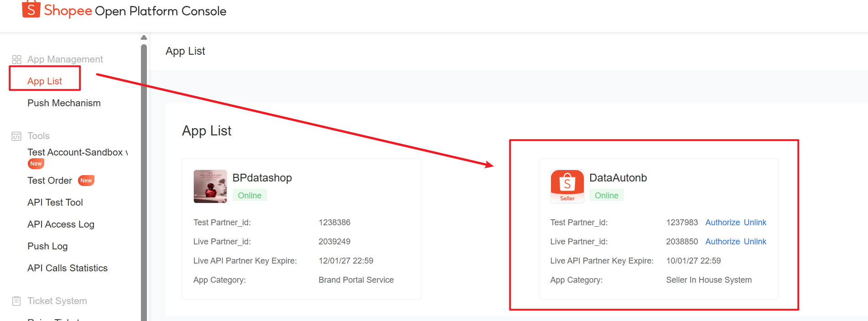
Task: Select BPdatashop Live Partner_id value 2039249
Action: (x=334, y=242)
